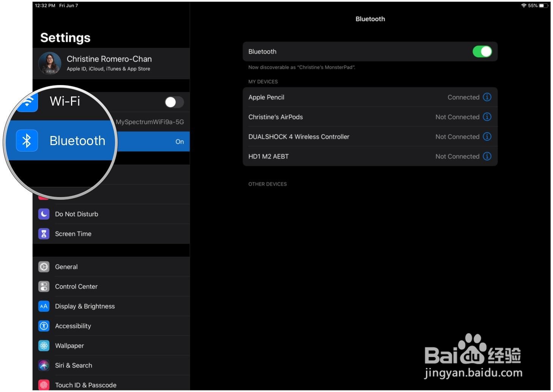Click the Settings title heading
The height and width of the screenshot is (392, 553).
click(x=65, y=38)
